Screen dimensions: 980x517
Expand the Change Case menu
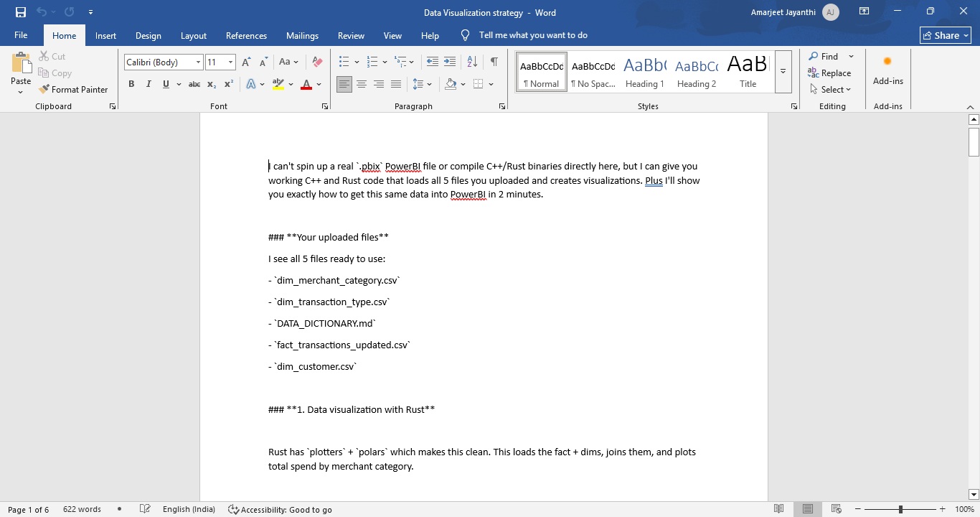(x=289, y=62)
